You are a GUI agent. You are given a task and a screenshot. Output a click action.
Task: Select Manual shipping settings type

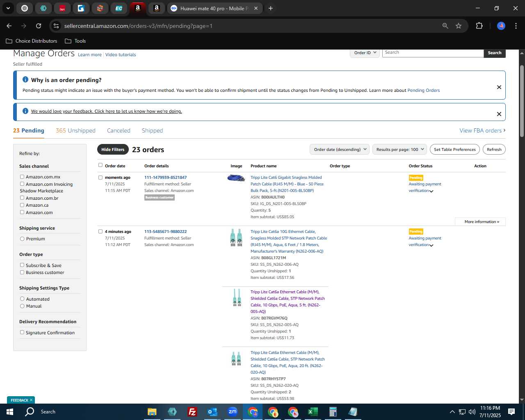pyautogui.click(x=22, y=306)
